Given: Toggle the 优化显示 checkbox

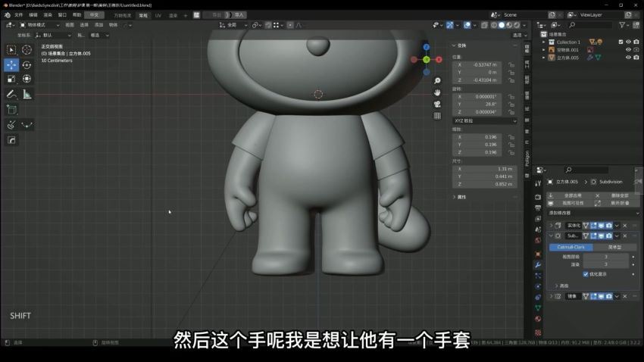Looking at the screenshot, I should point(586,274).
